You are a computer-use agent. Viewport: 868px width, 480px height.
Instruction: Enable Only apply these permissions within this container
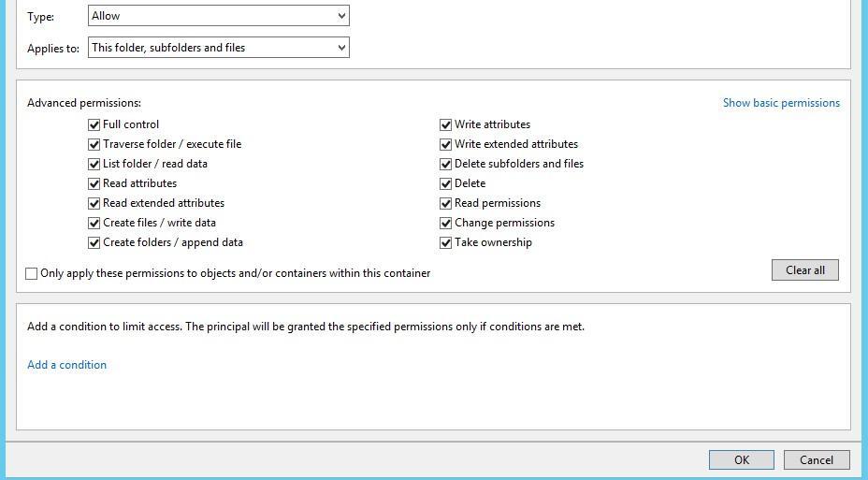32,273
